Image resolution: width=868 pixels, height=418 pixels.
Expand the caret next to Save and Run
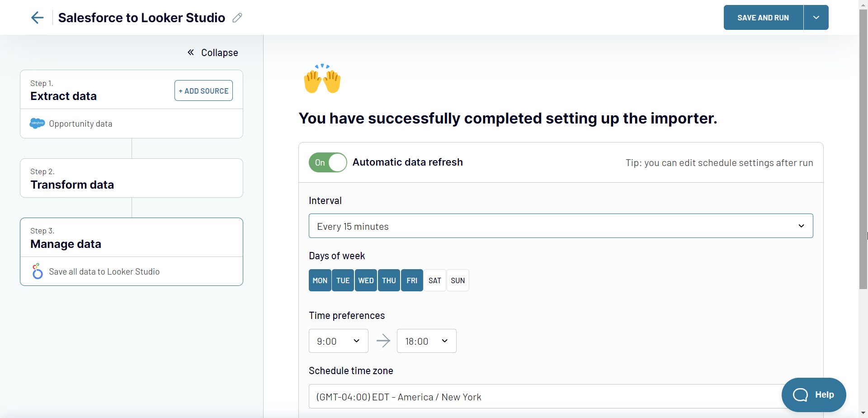(816, 17)
